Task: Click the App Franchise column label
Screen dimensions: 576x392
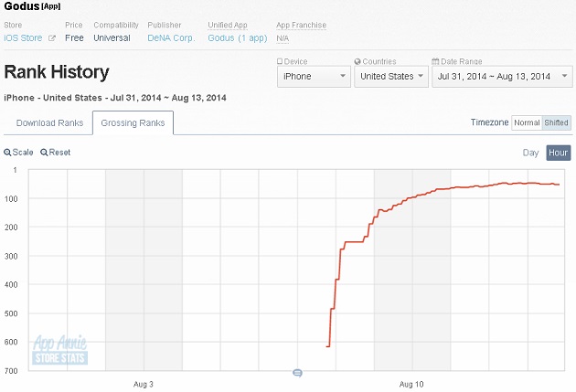Action: (x=301, y=25)
